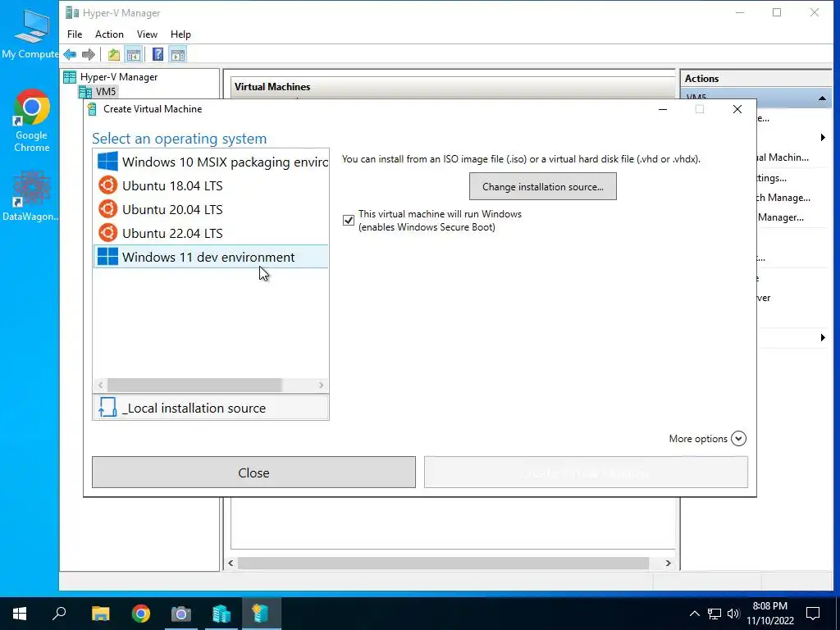This screenshot has width=840, height=630.
Task: Open the File menu
Action: point(75,34)
